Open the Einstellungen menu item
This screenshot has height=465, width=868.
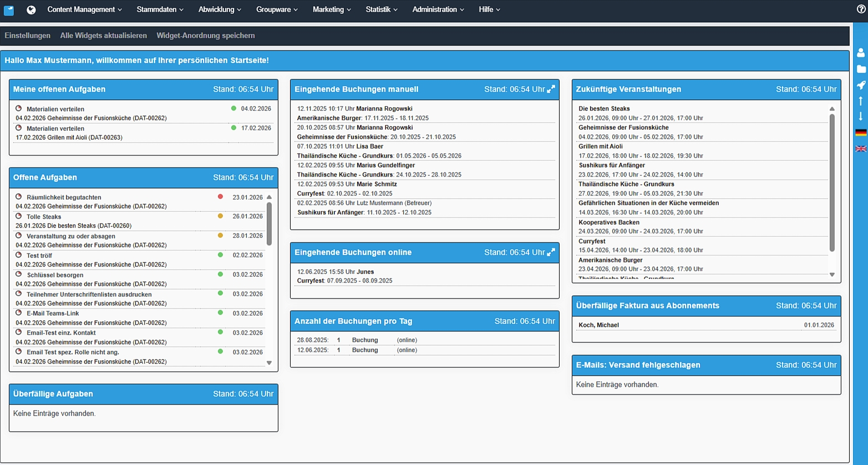27,36
